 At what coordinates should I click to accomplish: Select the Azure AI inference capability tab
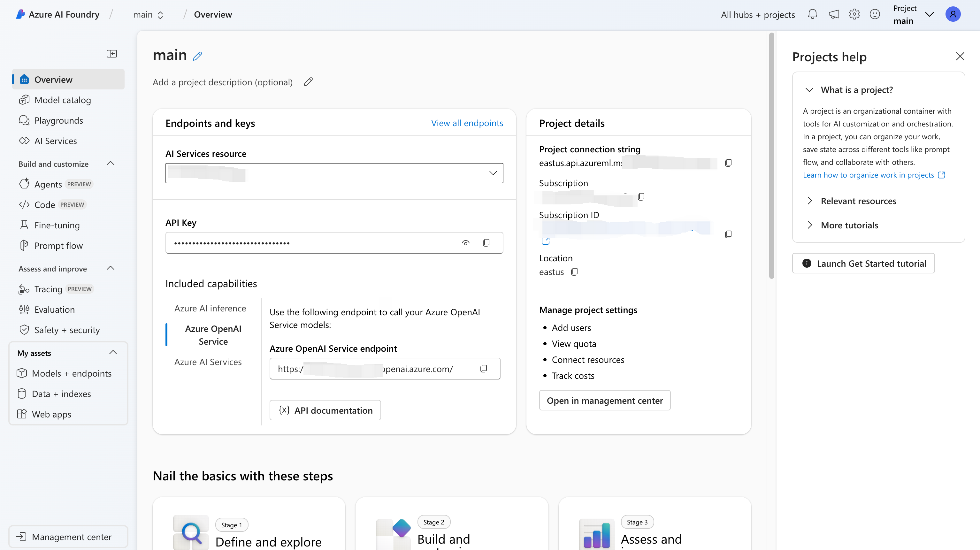[210, 308]
